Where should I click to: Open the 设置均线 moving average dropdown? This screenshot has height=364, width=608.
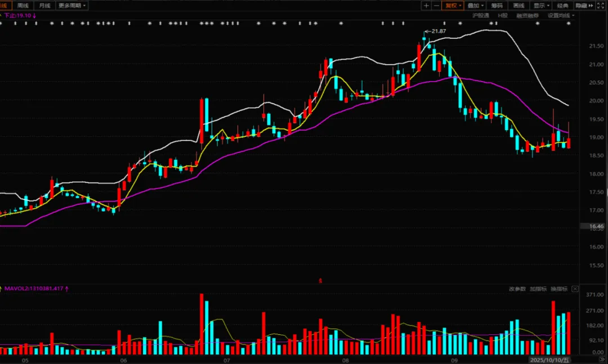(561, 16)
